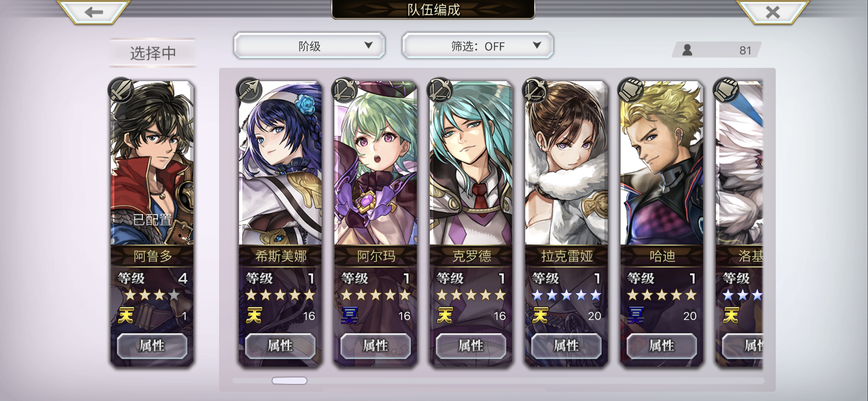Open the 阶级 sort dropdown
This screenshot has height=401, width=868.
[x=309, y=46]
